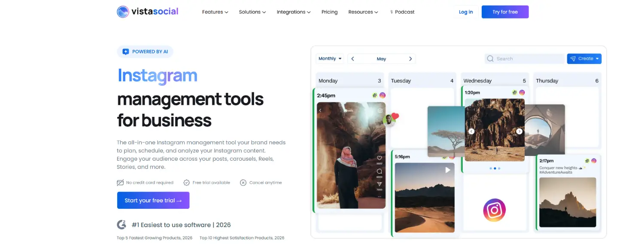Image resolution: width=644 pixels, height=244 pixels.
Task: Click Instagram icon on 1:20pm post
Action: click(x=522, y=92)
